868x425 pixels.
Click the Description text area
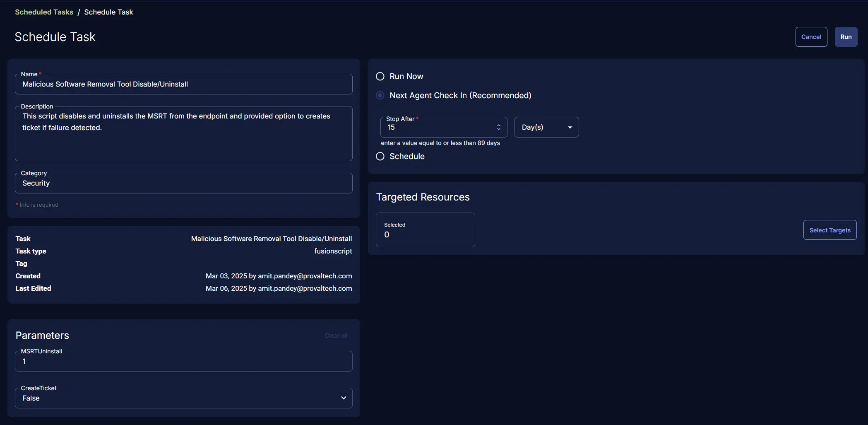click(x=184, y=133)
